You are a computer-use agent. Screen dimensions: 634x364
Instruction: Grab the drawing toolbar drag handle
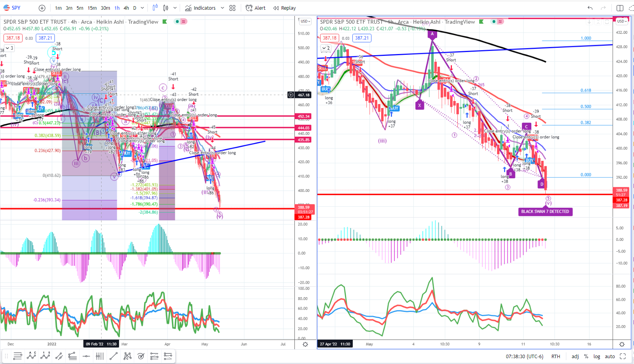(6, 356)
